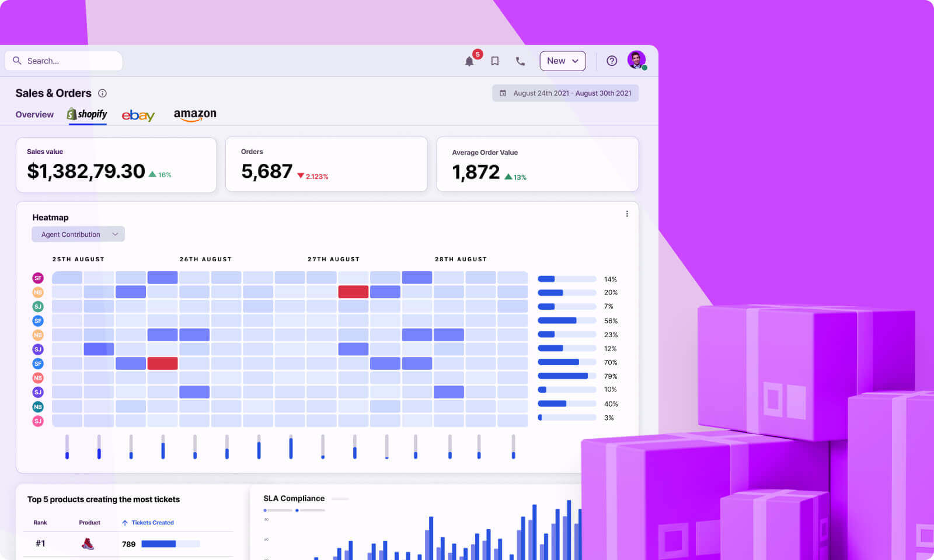Click the user profile avatar
The image size is (934, 560).
pos(636,60)
